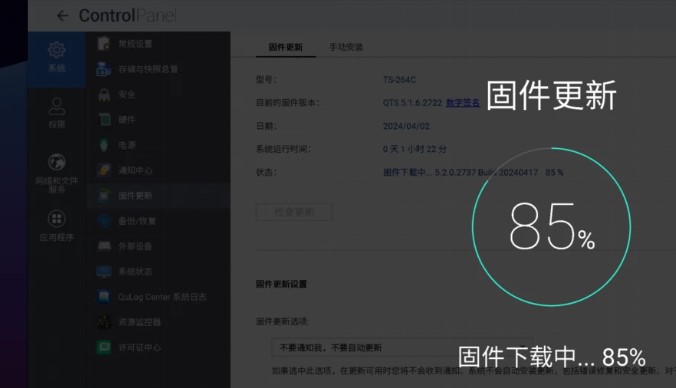
Task: Click the ControlPanel title text
Action: point(128,16)
